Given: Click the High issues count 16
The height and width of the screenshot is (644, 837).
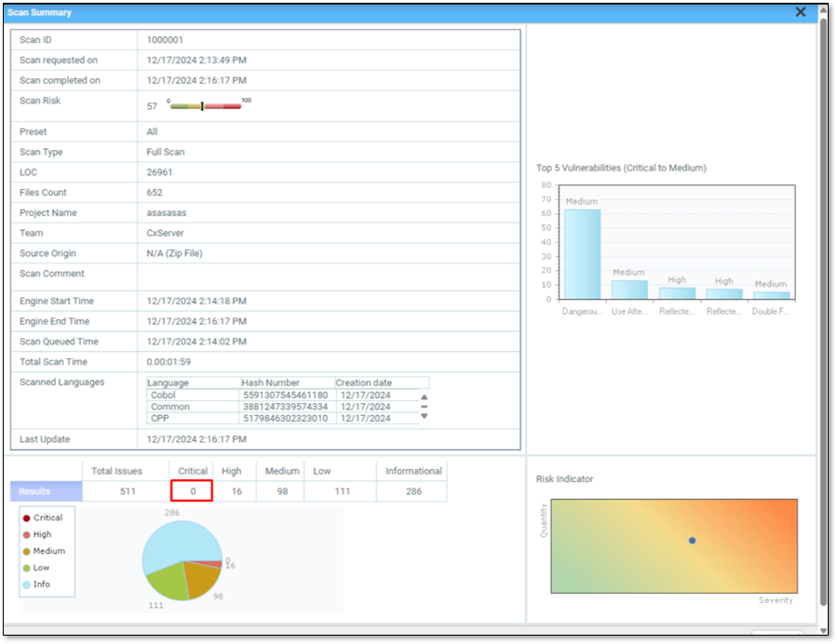Looking at the screenshot, I should 236,491.
